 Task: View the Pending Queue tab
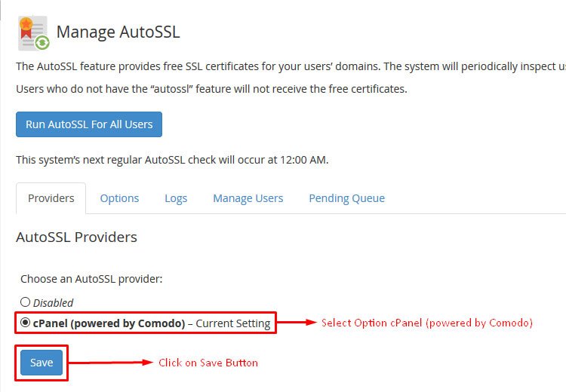(347, 198)
